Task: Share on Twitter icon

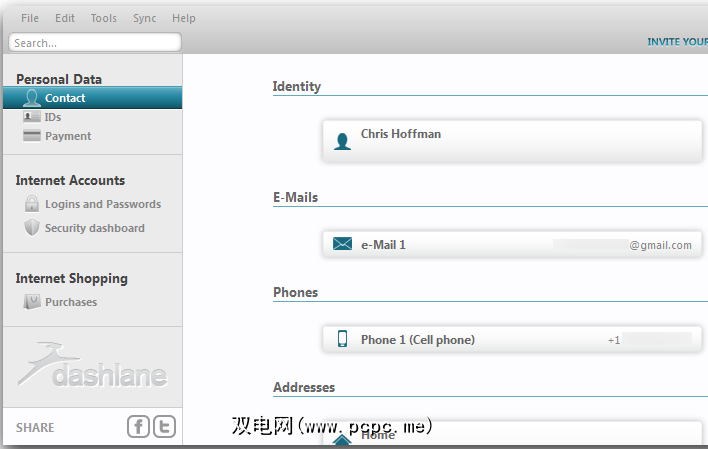Action: 164,426
